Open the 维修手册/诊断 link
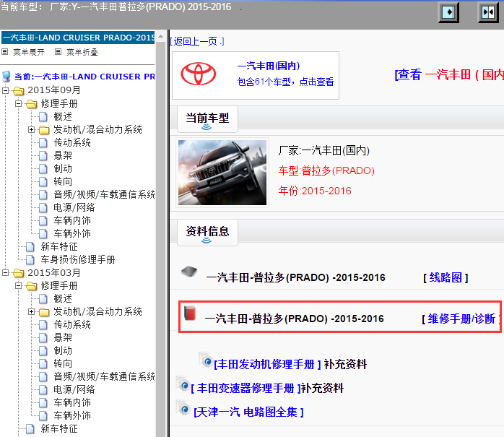Viewport: 504px width, 437px height. tap(461, 319)
